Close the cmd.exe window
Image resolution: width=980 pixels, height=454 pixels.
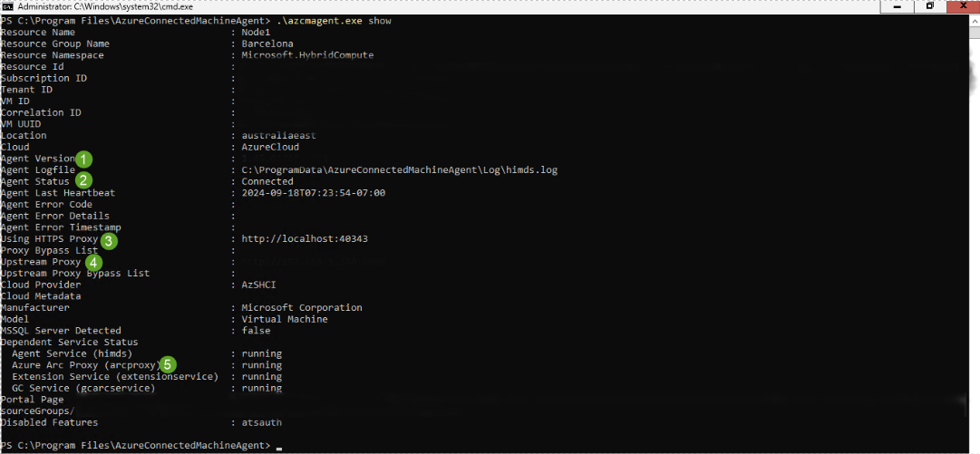pos(962,5)
